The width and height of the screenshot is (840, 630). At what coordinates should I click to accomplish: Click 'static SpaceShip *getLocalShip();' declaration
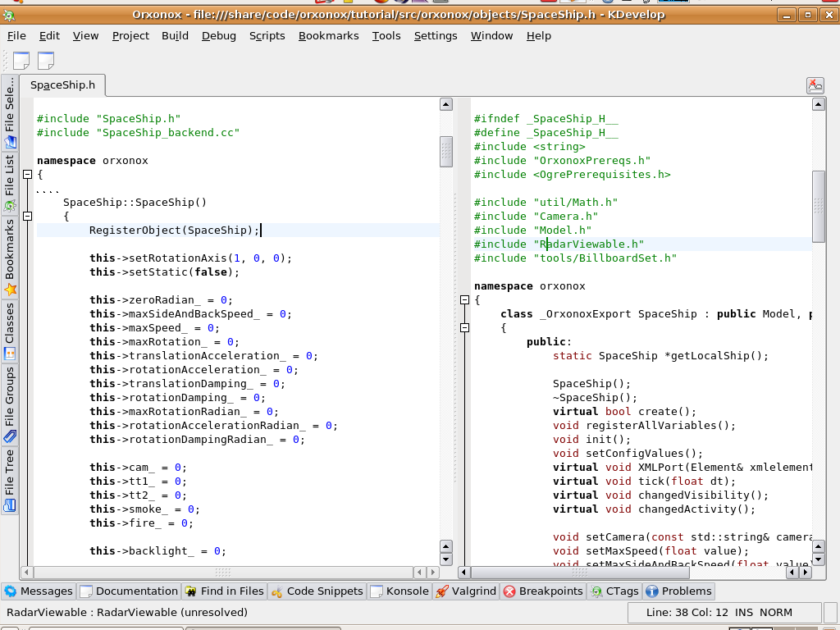(x=660, y=356)
